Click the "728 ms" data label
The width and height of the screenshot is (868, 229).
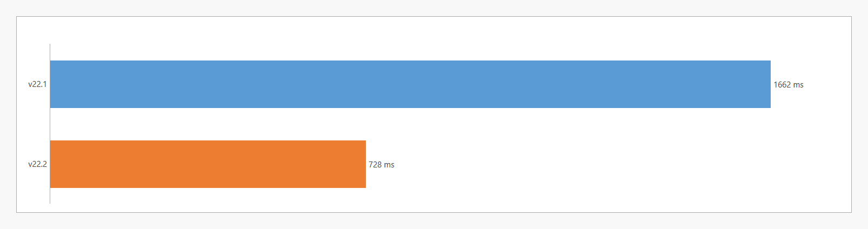(381, 165)
